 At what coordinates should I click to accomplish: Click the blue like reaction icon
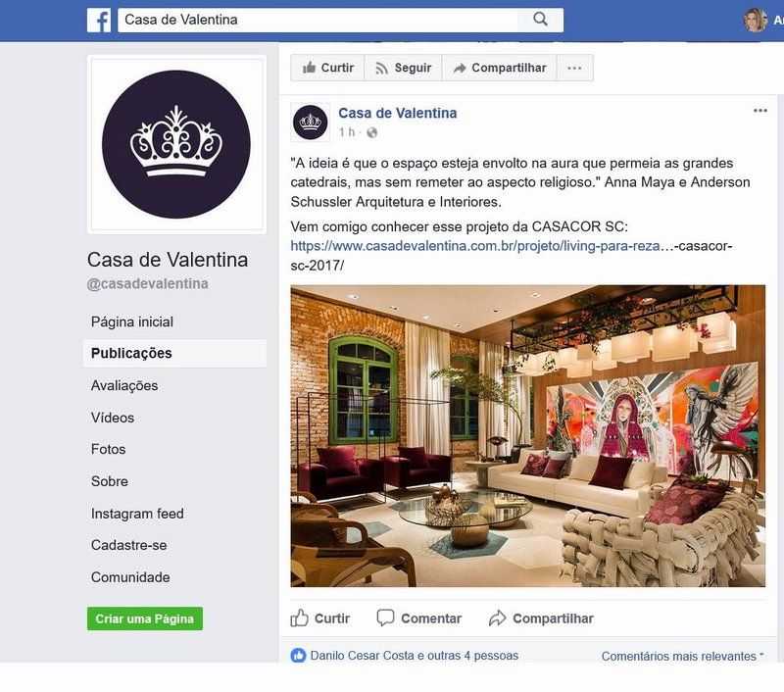pyautogui.click(x=298, y=656)
